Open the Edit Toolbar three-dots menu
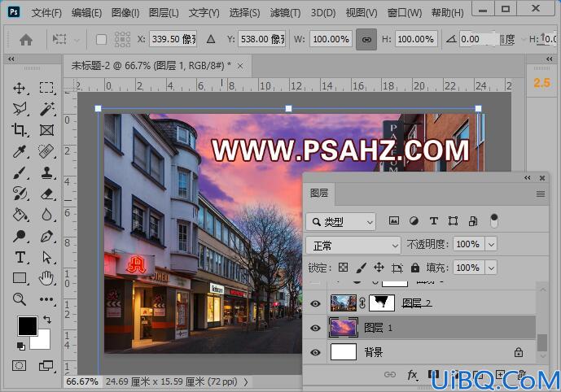561x392 pixels. (x=47, y=299)
